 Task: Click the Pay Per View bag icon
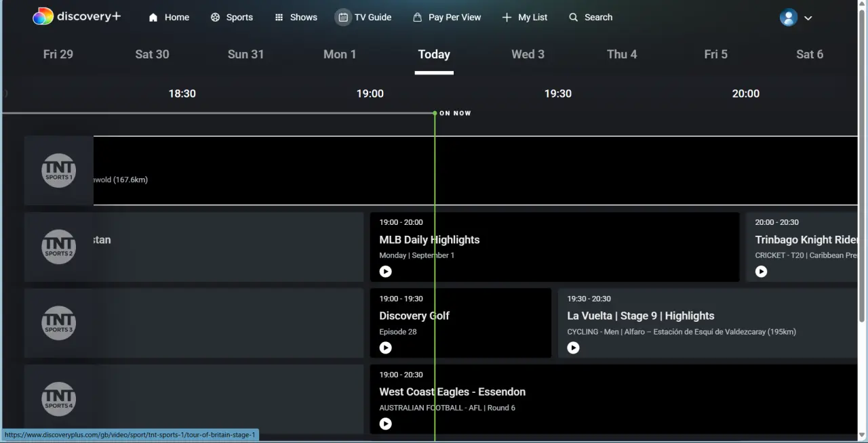418,18
